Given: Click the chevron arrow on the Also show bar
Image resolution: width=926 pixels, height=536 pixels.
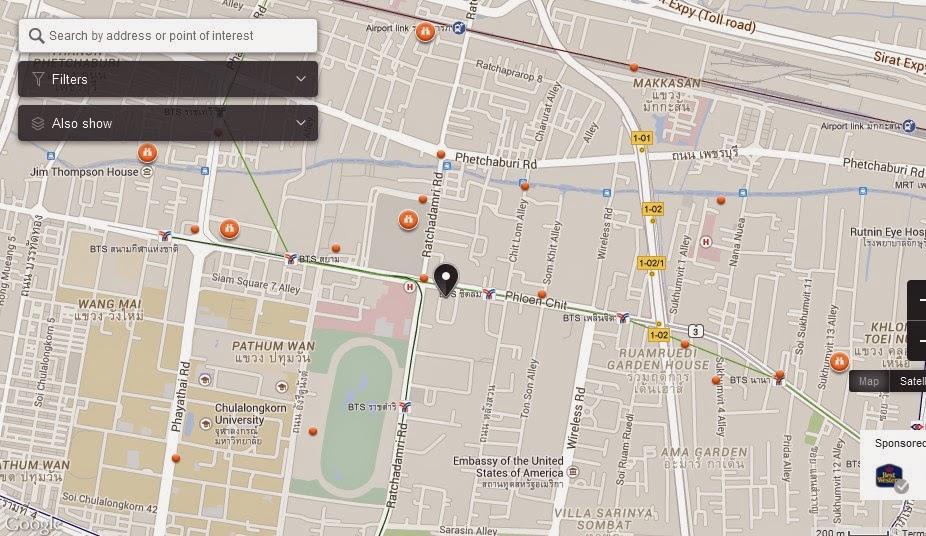Looking at the screenshot, I should pos(301,123).
